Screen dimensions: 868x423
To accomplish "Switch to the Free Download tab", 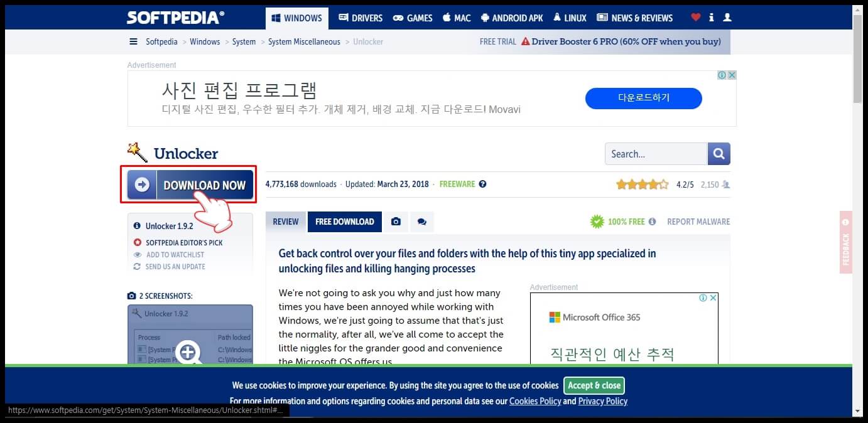I will pyautogui.click(x=345, y=222).
